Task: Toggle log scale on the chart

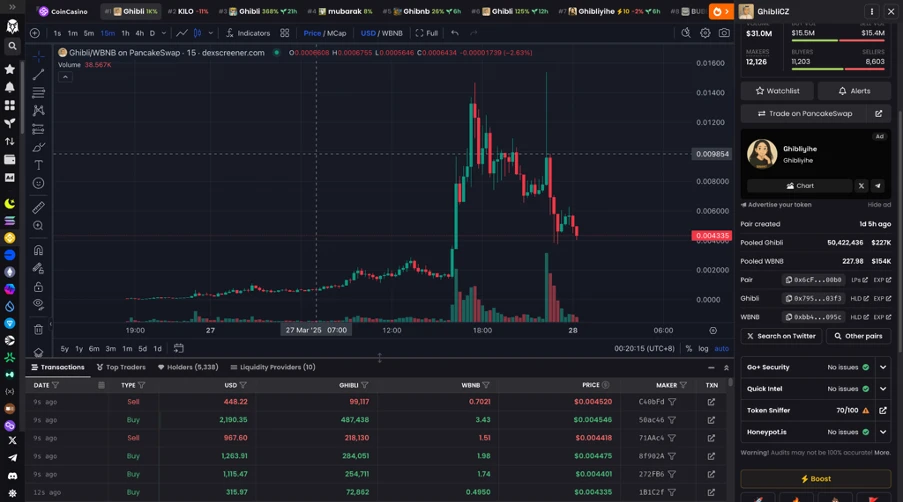Action: point(703,348)
